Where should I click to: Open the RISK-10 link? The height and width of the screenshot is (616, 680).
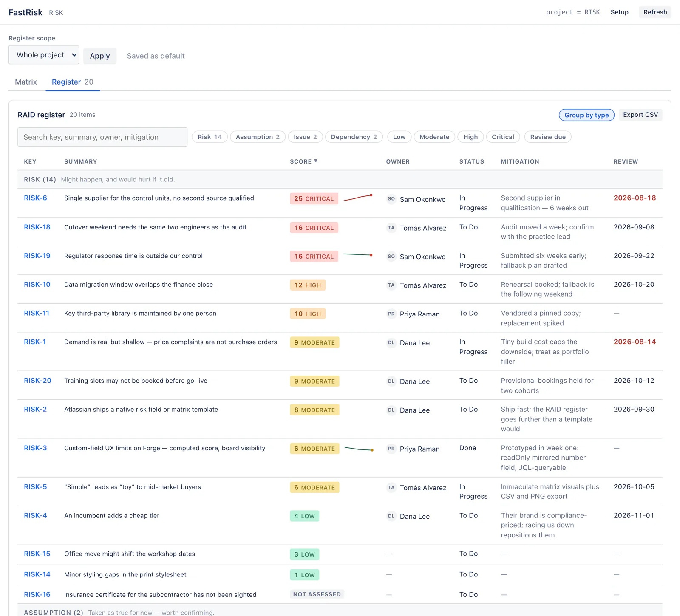37,285
